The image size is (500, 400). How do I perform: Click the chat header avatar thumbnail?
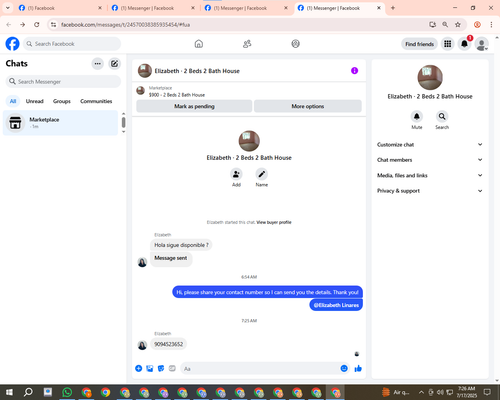tap(145, 71)
